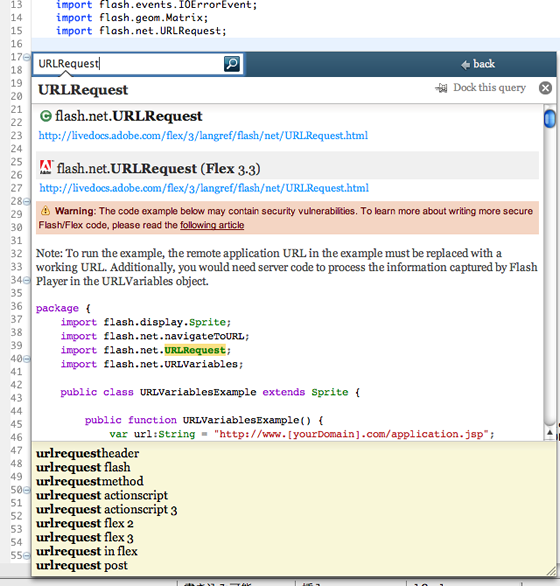560x586 pixels.
Task: Collapse code fold at line 17
Action: pos(27,57)
